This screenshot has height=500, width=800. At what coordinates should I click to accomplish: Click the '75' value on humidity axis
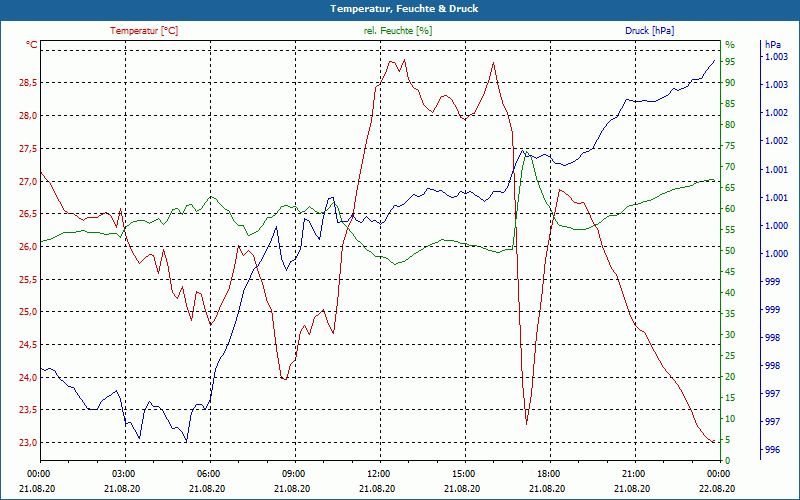[730, 146]
